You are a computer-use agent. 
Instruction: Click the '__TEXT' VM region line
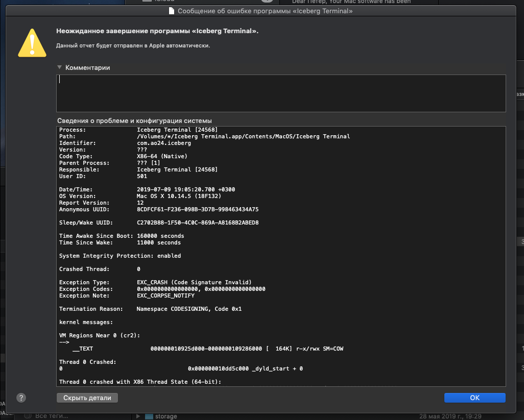208,349
